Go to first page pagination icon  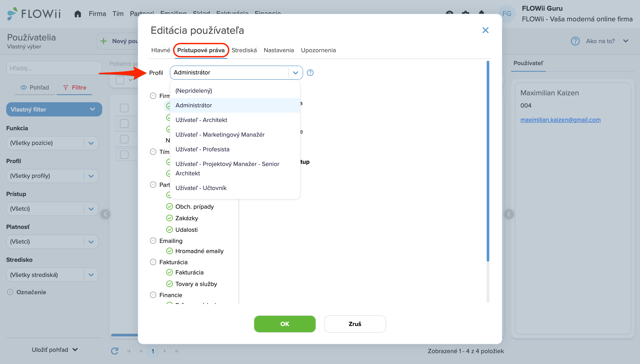pyautogui.click(x=129, y=351)
